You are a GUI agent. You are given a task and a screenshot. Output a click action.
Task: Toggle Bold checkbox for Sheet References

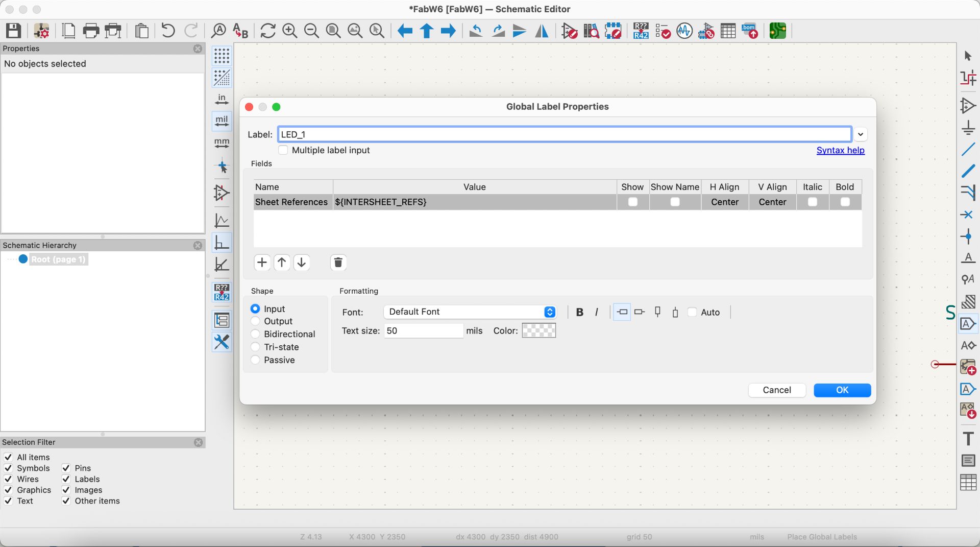pyautogui.click(x=845, y=202)
